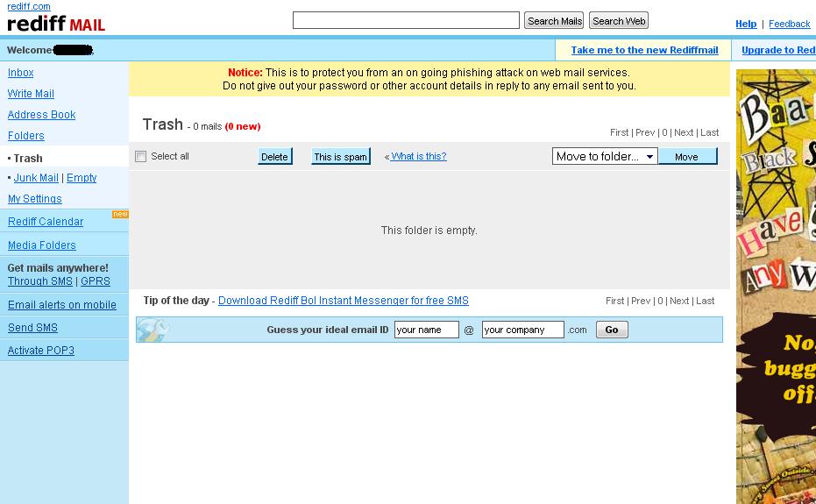Click Last in the bottom pagination
The width and height of the screenshot is (816, 504).
pos(706,301)
